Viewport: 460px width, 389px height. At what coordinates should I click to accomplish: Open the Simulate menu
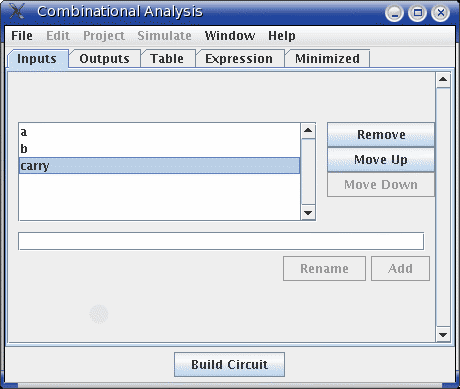click(164, 36)
